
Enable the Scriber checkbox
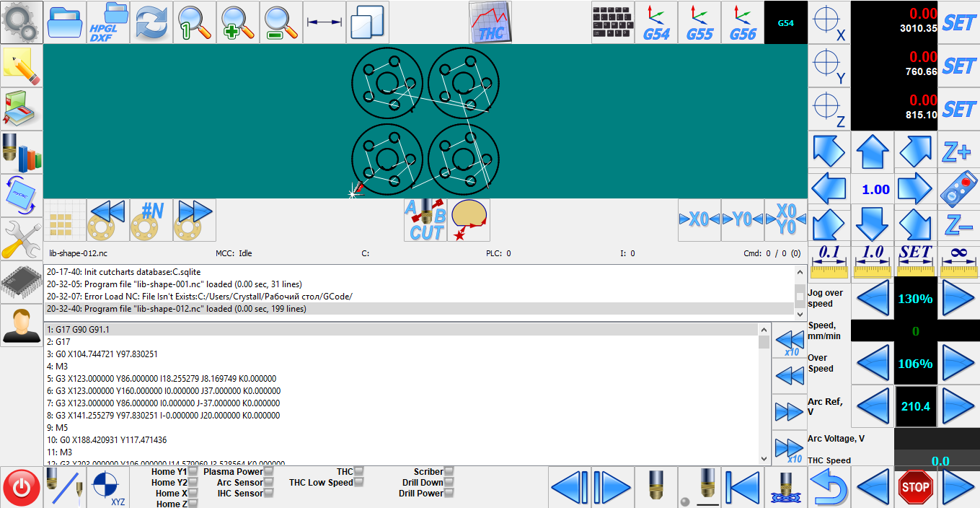click(x=449, y=472)
